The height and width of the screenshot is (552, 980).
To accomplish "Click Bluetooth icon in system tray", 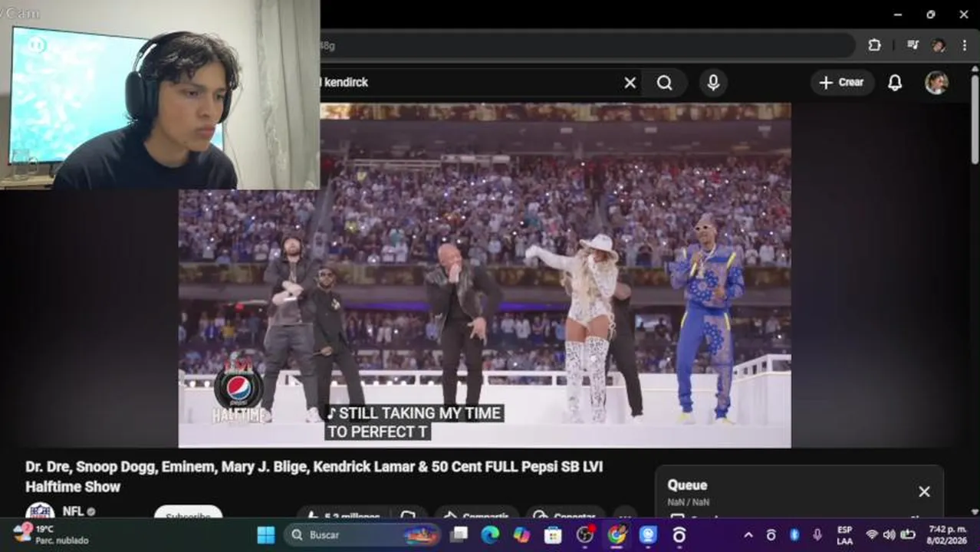I will point(794,535).
